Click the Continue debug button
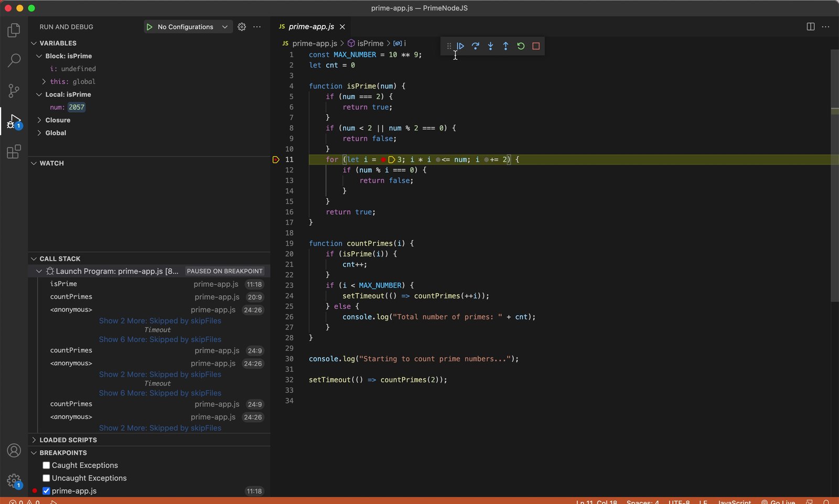The image size is (839, 504). pos(460,46)
